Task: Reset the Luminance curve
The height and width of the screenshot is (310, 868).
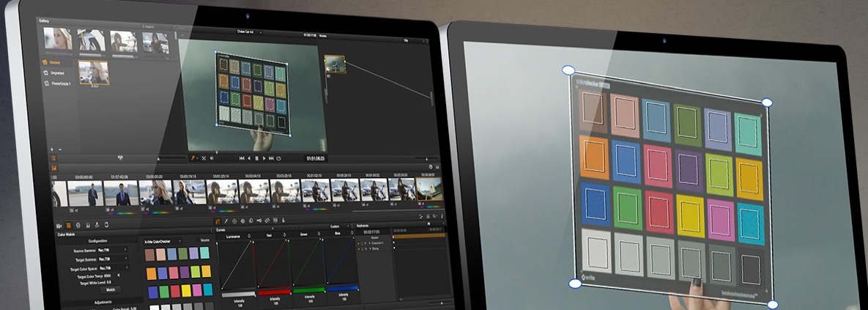Action: pos(251,236)
